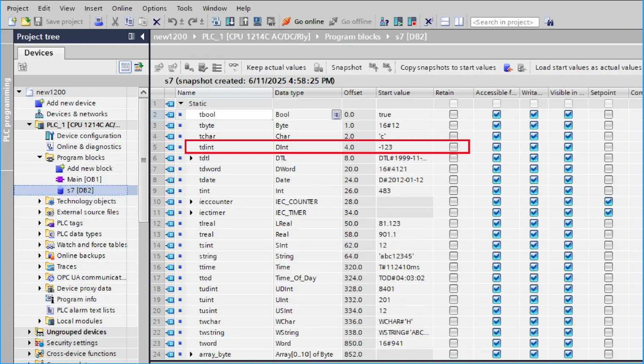Click the Split editor horizontally icon

pos(445,22)
